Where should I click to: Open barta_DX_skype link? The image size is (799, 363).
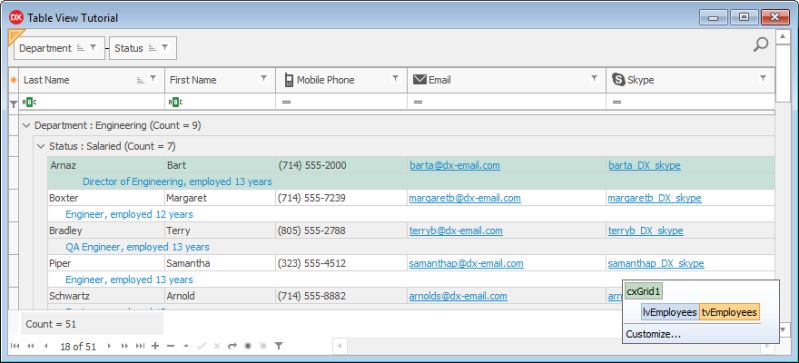(644, 166)
